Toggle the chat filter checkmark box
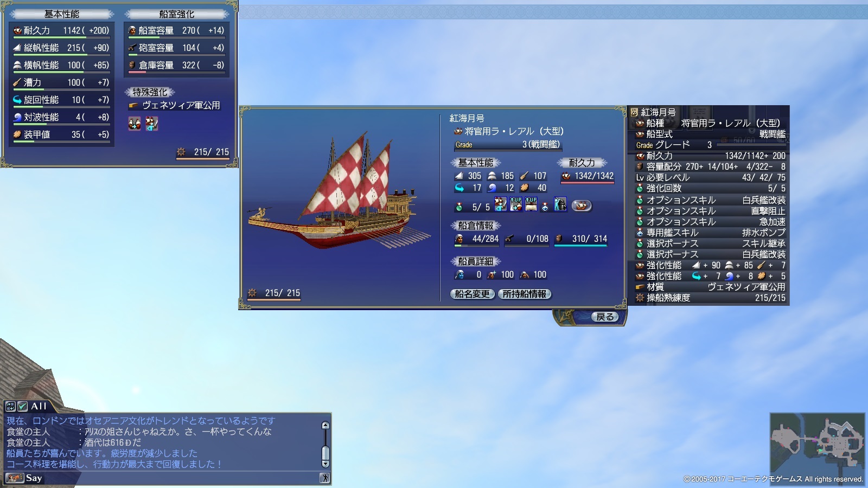868x488 pixels. tap(22, 406)
